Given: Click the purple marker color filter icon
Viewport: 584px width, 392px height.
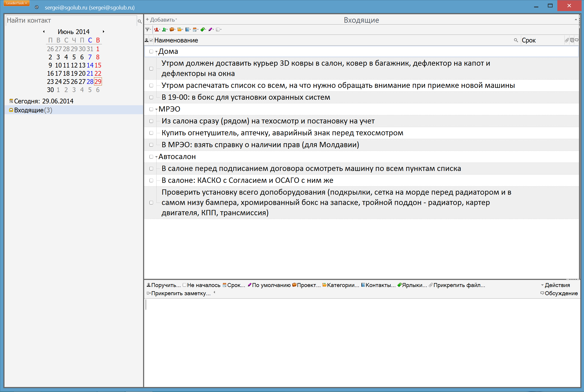Looking at the screenshot, I should (x=210, y=30).
